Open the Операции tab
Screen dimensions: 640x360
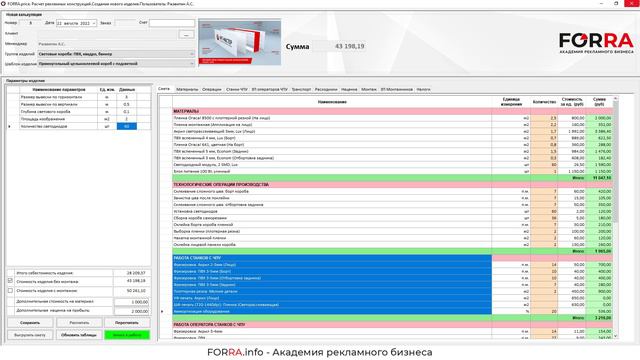point(211,89)
